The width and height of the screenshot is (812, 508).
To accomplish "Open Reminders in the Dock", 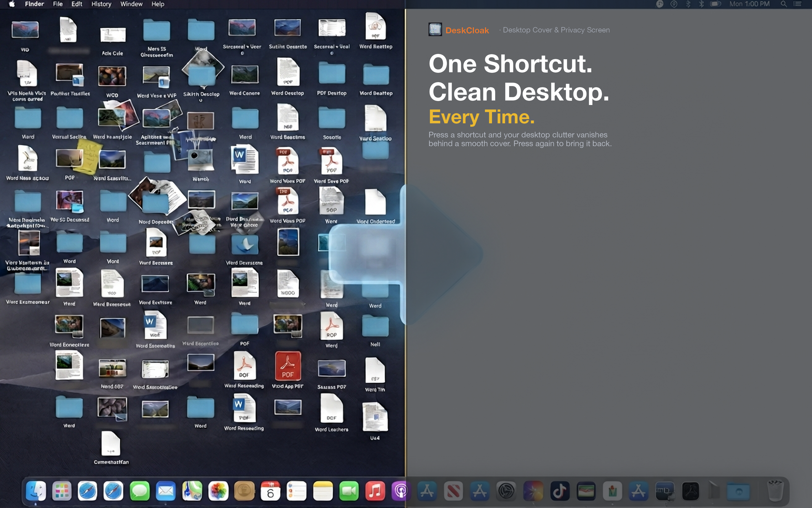I will point(297,491).
